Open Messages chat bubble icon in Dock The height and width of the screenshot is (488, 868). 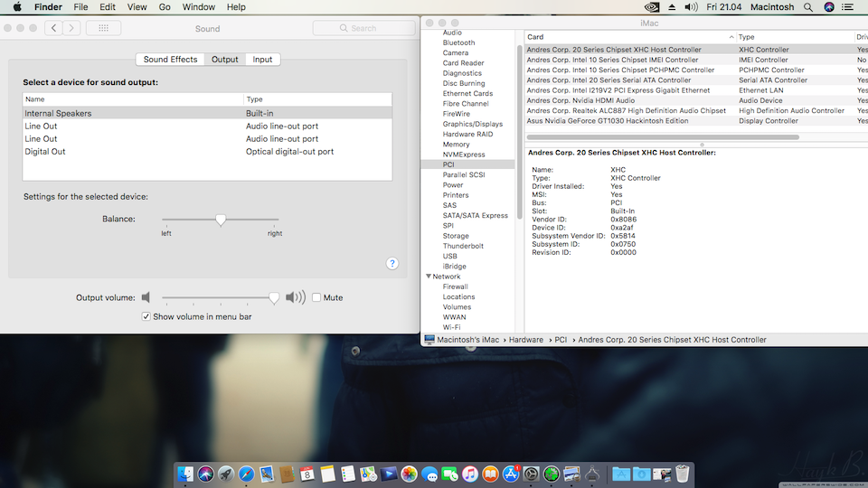[x=429, y=474]
